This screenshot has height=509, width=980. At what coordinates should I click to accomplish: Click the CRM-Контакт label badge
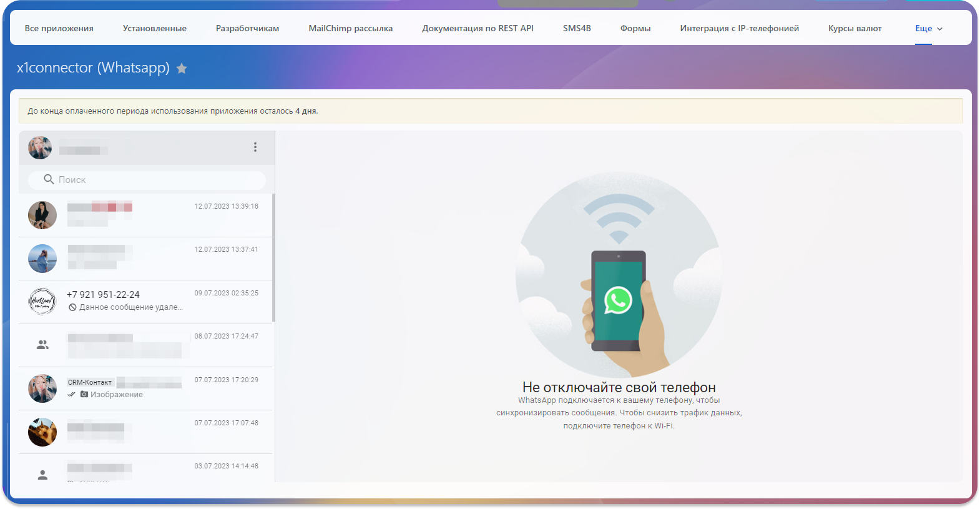tap(90, 382)
